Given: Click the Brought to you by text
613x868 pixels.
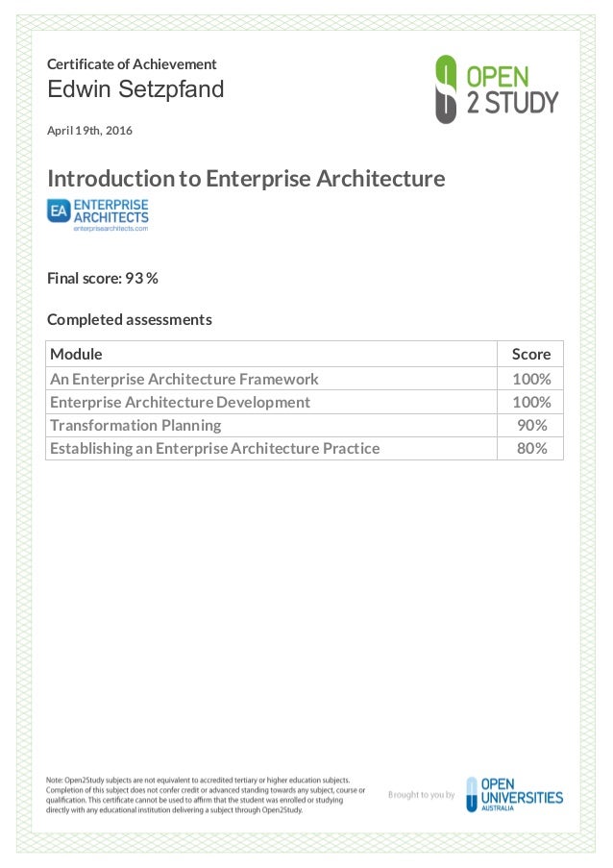Looking at the screenshot, I should point(422,795).
